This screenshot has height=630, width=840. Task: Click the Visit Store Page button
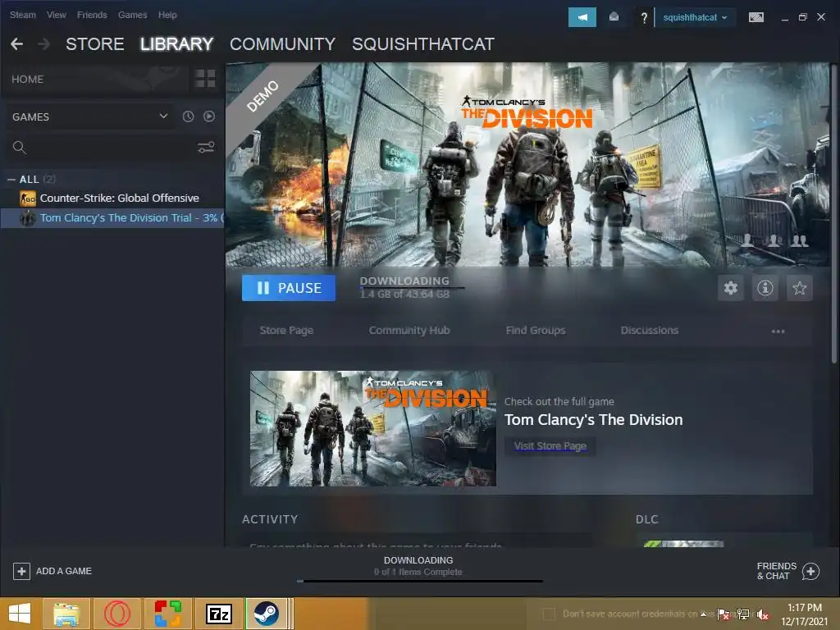coord(550,445)
